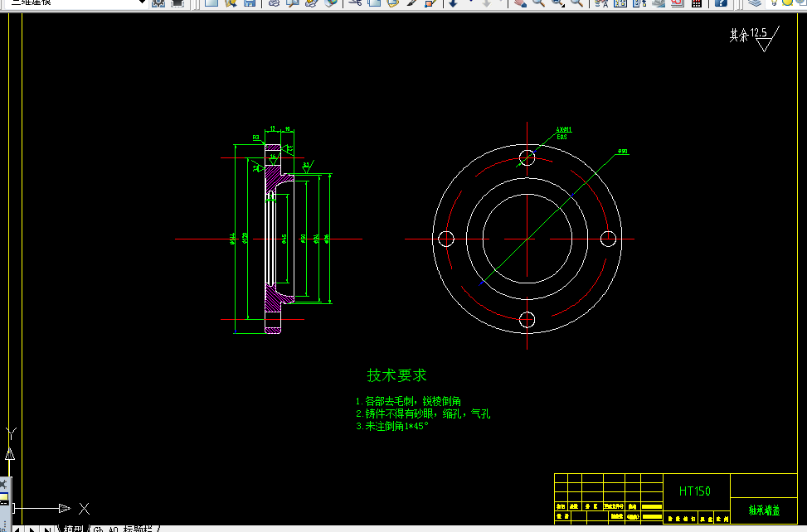Click the yellow swatch on left palette
This screenshot has width=807, height=532.
(x=3, y=497)
